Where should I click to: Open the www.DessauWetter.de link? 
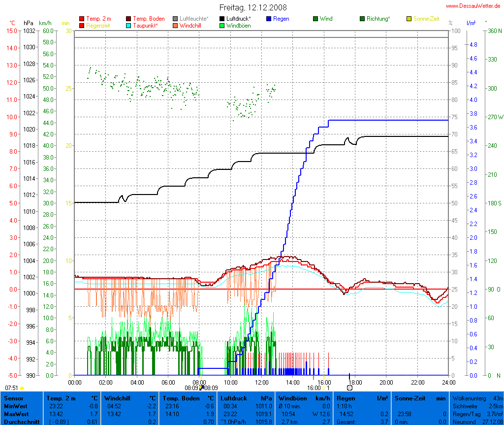click(x=473, y=6)
